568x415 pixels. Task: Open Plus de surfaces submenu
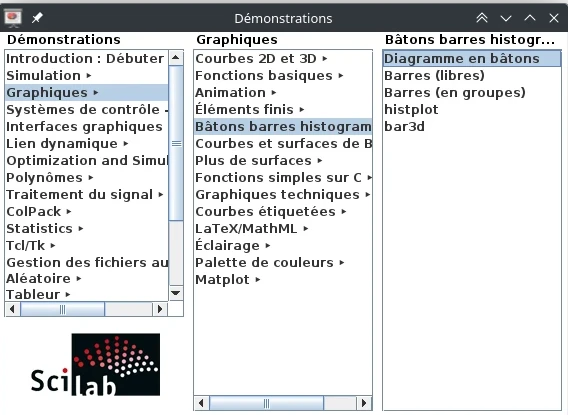click(283, 160)
